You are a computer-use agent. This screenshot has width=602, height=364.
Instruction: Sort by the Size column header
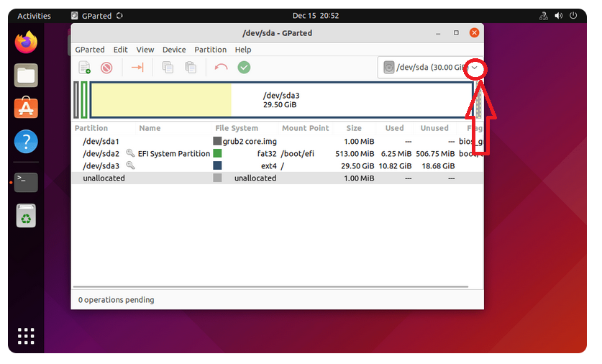tap(354, 128)
